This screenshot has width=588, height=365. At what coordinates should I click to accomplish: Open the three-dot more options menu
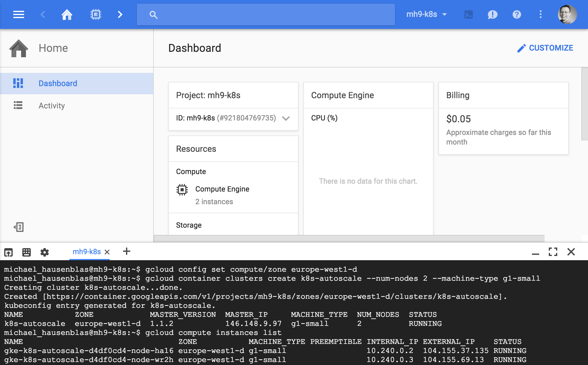[x=540, y=14]
